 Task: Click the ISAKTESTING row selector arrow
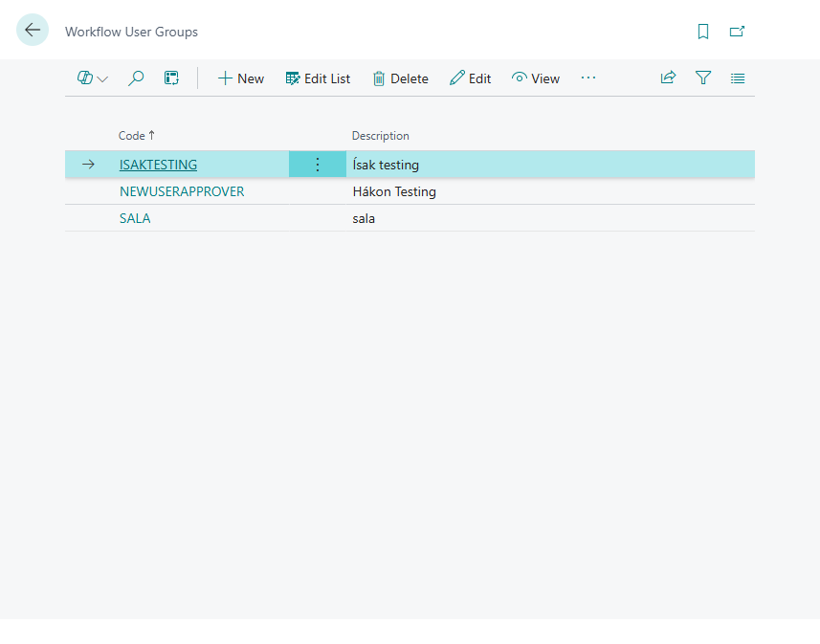coord(88,165)
